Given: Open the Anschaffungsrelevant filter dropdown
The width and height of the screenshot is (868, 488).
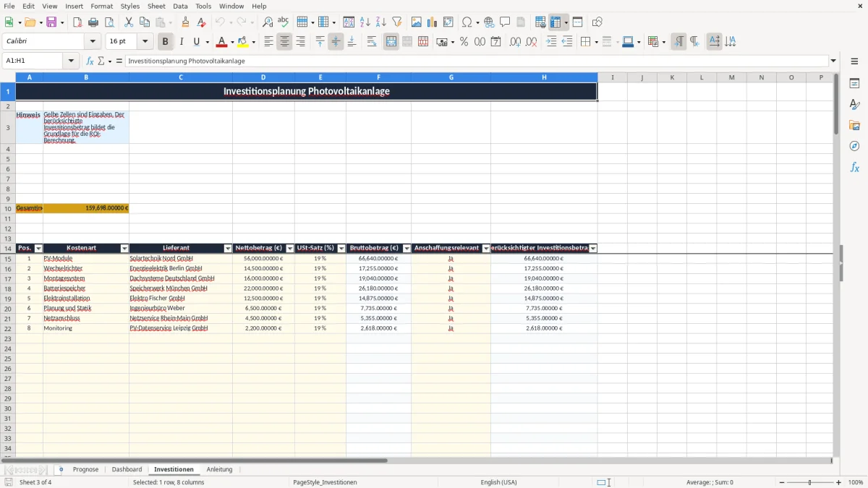Looking at the screenshot, I should point(486,249).
